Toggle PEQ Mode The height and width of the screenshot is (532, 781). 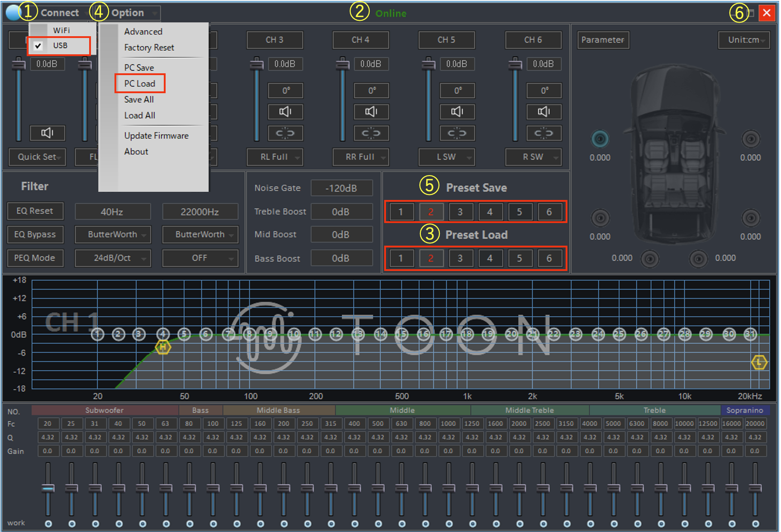click(35, 258)
